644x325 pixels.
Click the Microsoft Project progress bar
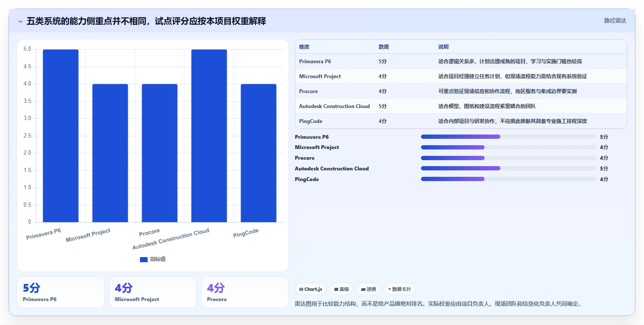pyautogui.click(x=509, y=147)
